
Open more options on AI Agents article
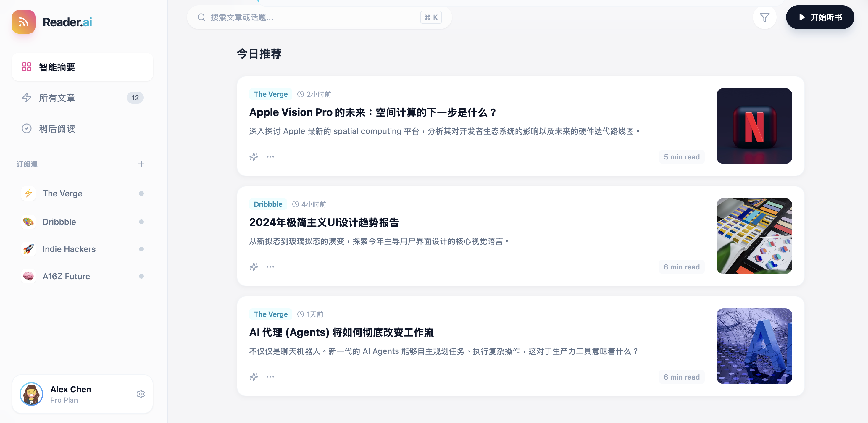tap(270, 377)
